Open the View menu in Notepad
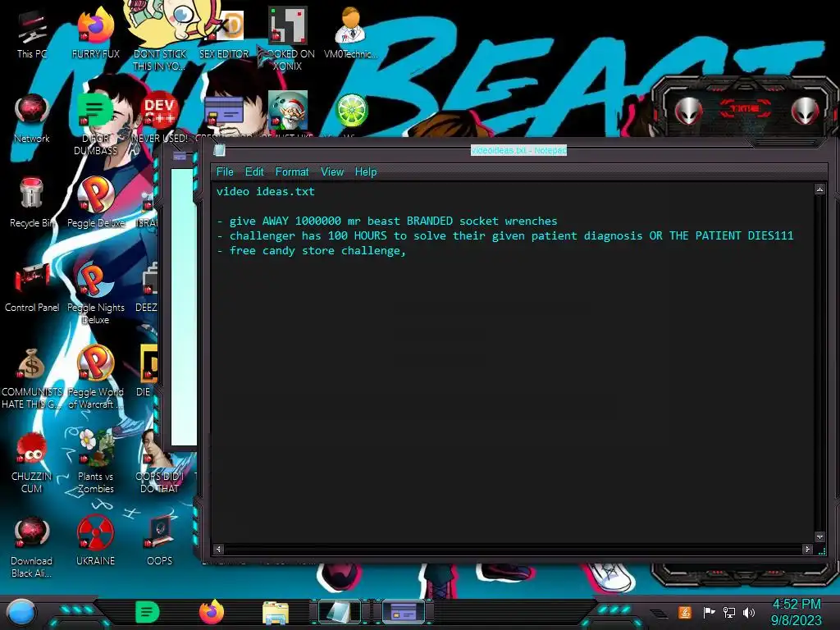The height and width of the screenshot is (630, 840). click(x=331, y=172)
